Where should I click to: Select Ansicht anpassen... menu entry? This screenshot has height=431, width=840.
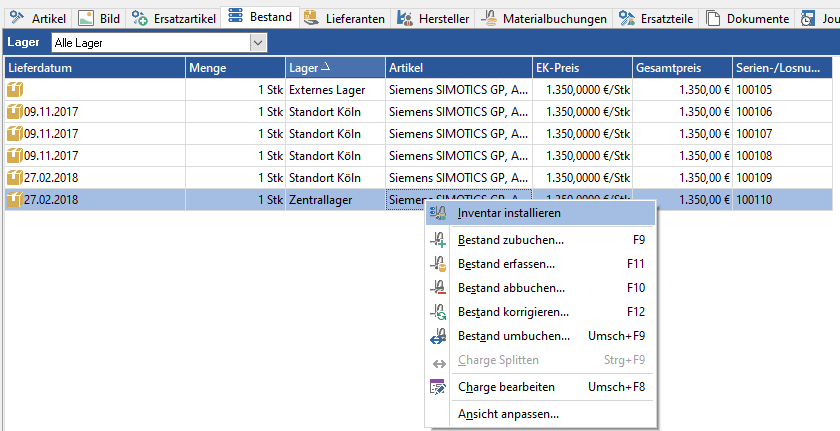(541, 414)
